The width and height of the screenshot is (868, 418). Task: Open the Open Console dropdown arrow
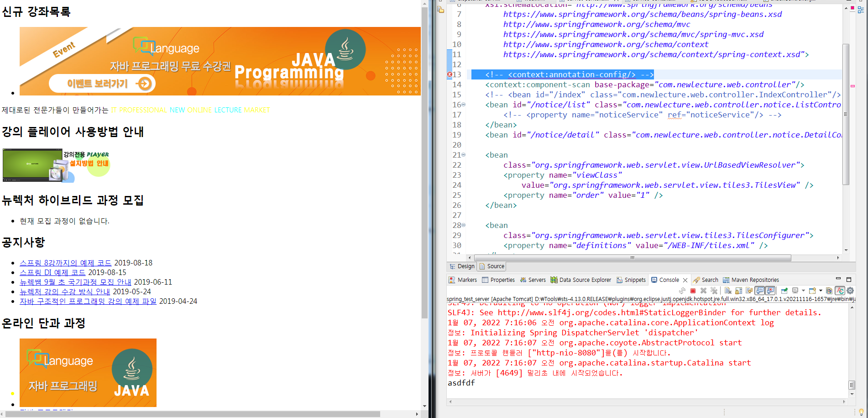point(821,291)
